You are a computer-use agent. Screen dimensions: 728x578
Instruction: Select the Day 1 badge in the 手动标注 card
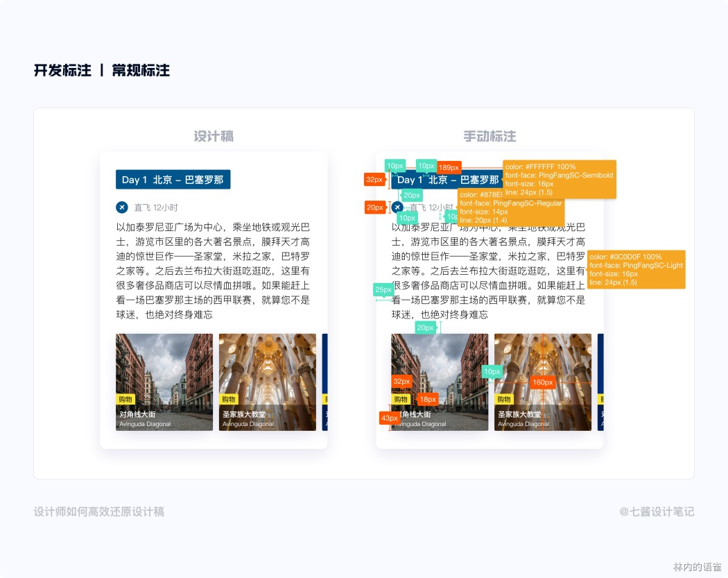click(446, 180)
